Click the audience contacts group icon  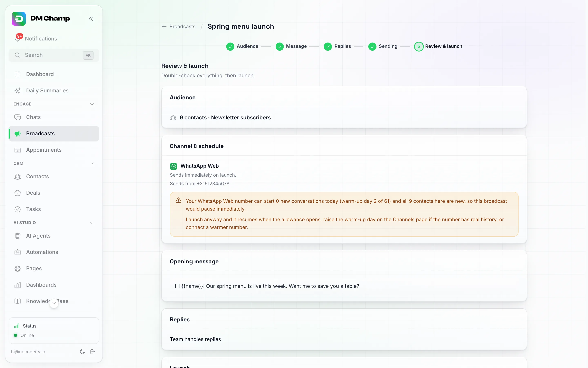click(x=173, y=118)
